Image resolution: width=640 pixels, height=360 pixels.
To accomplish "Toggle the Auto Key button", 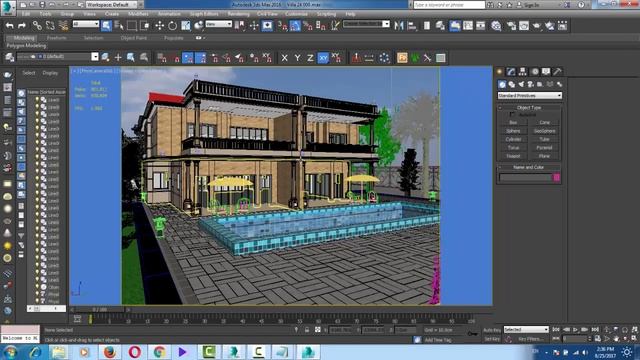I will [x=492, y=330].
